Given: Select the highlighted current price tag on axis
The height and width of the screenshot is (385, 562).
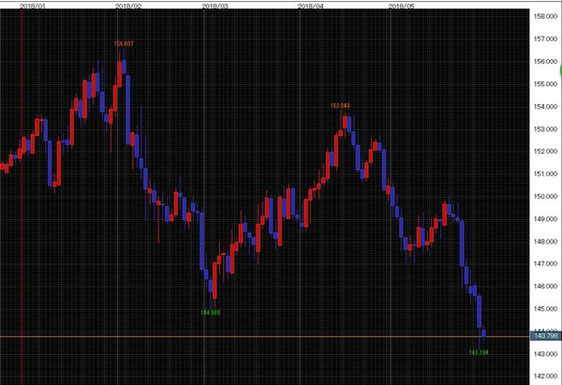Looking at the screenshot, I should click(x=546, y=336).
